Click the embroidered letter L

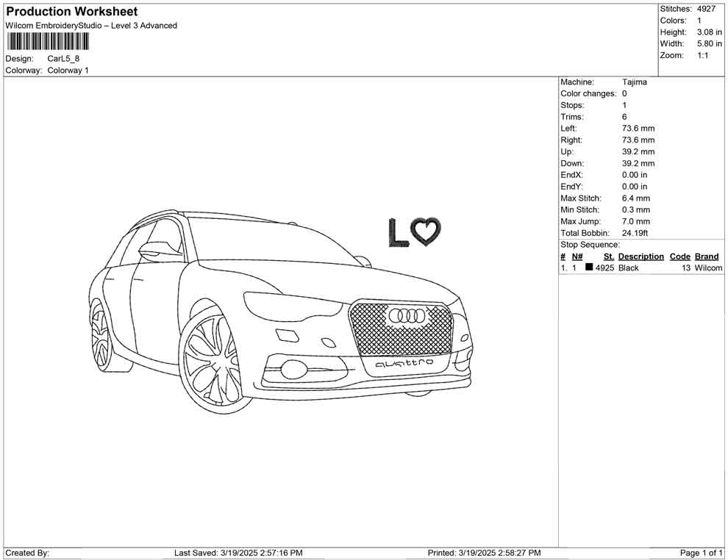(397, 232)
